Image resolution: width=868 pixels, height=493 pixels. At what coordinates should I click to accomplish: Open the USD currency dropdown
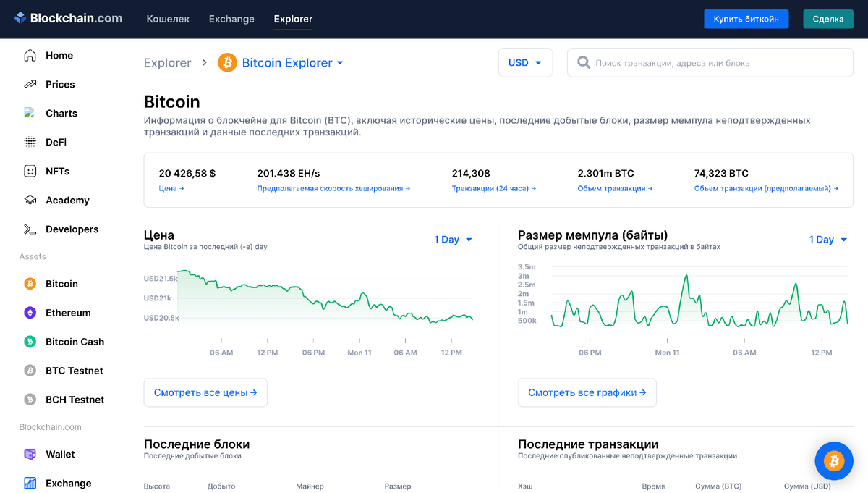(525, 62)
